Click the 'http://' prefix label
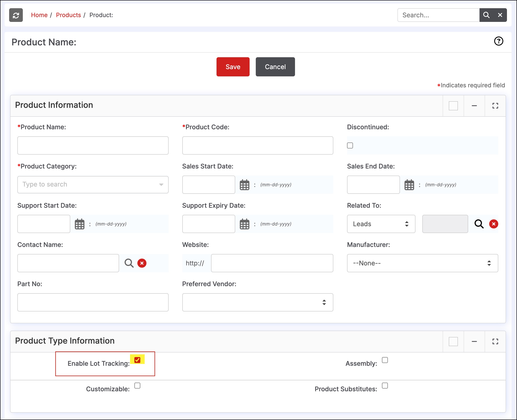The height and width of the screenshot is (420, 517). point(195,263)
